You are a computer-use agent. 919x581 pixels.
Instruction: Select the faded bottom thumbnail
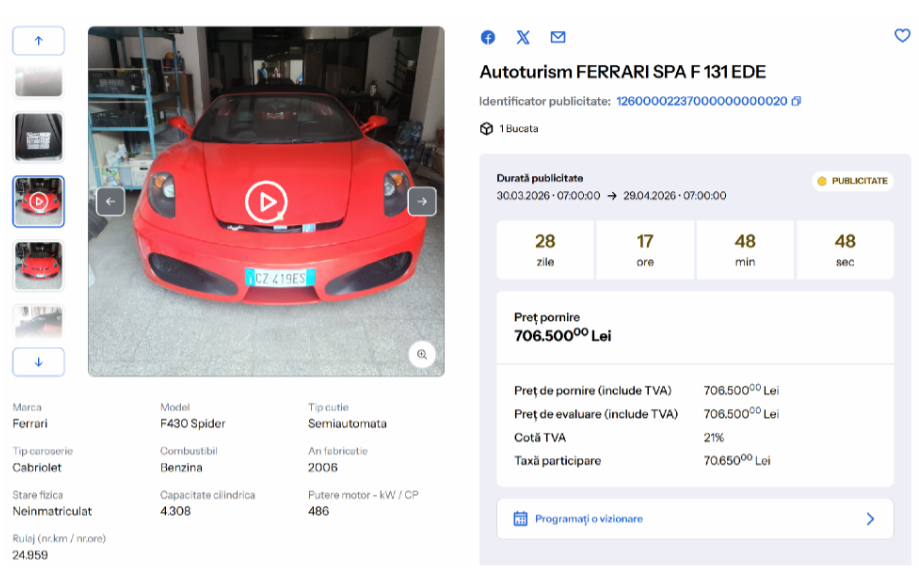click(x=39, y=322)
